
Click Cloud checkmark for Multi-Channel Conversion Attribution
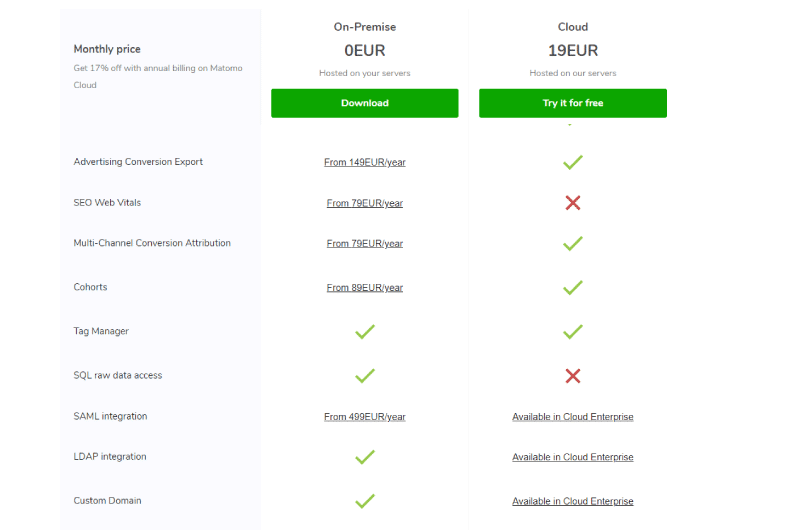pyautogui.click(x=572, y=243)
